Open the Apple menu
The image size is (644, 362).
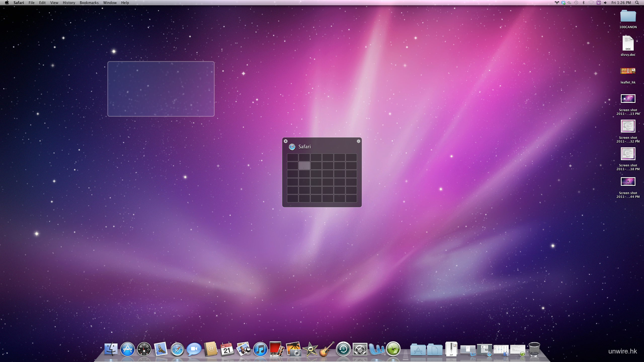(7, 3)
